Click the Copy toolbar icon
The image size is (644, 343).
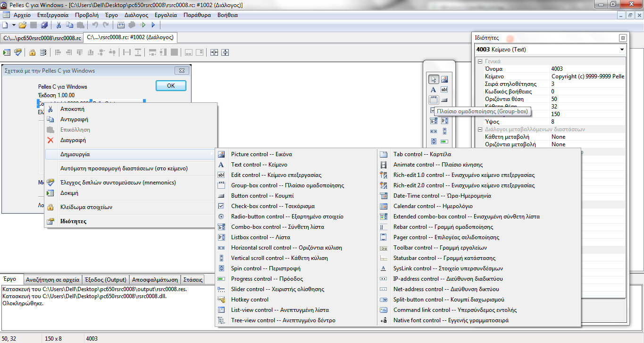pos(69,25)
